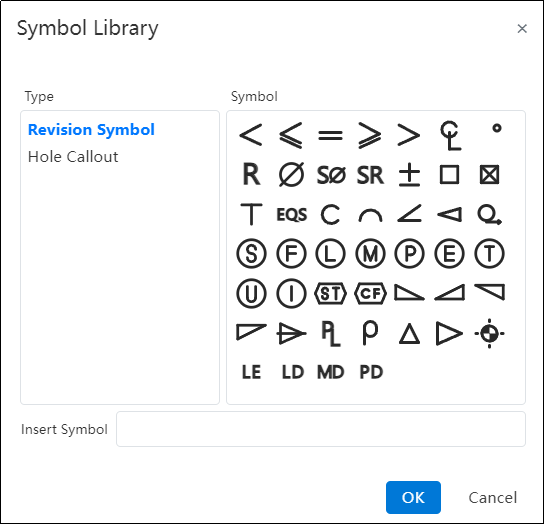Select the MD text symbol
This screenshot has width=544, height=526.
coord(331,372)
